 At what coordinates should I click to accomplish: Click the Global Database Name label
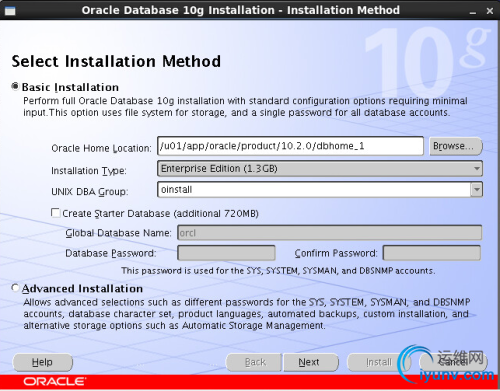pos(118,233)
